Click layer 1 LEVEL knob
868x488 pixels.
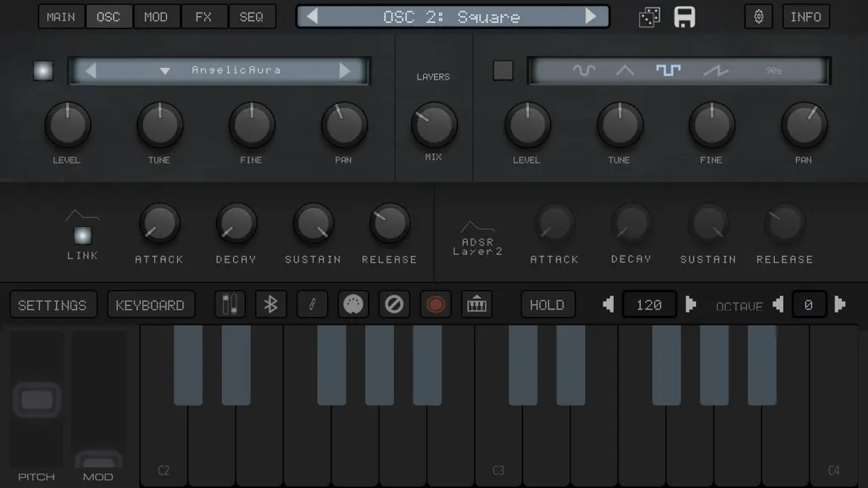(x=68, y=125)
